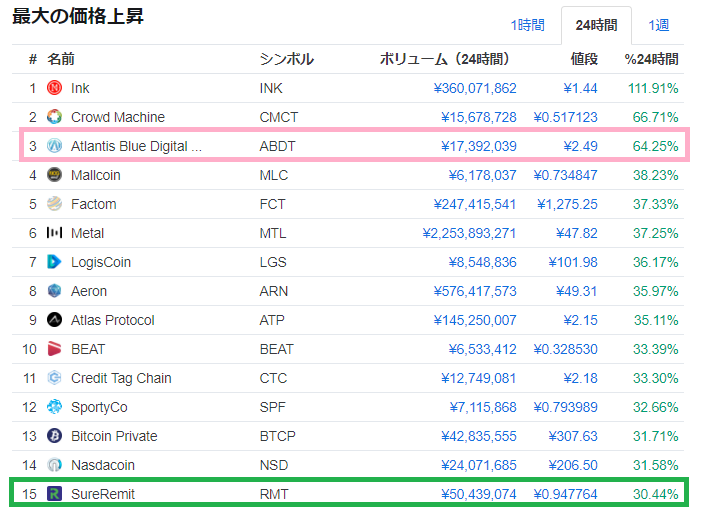Click Metal volume ¥2,253,893,271

pos(469,233)
